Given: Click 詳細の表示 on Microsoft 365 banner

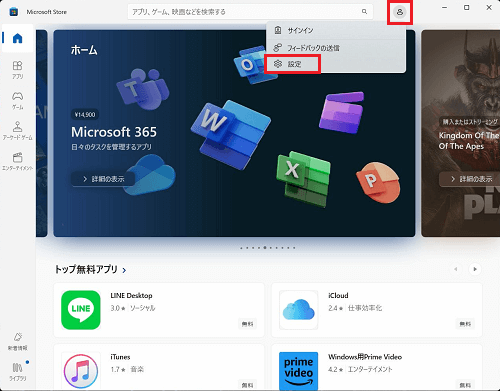Looking at the screenshot, I should click(x=103, y=179).
